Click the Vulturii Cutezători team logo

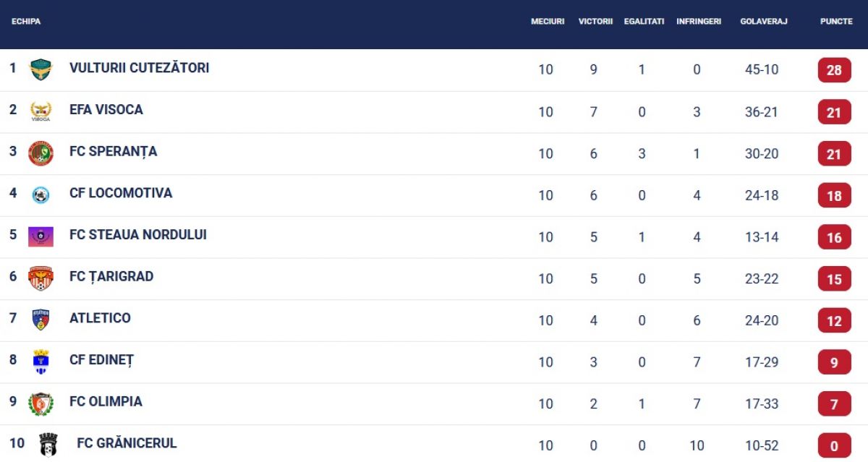[41, 70]
